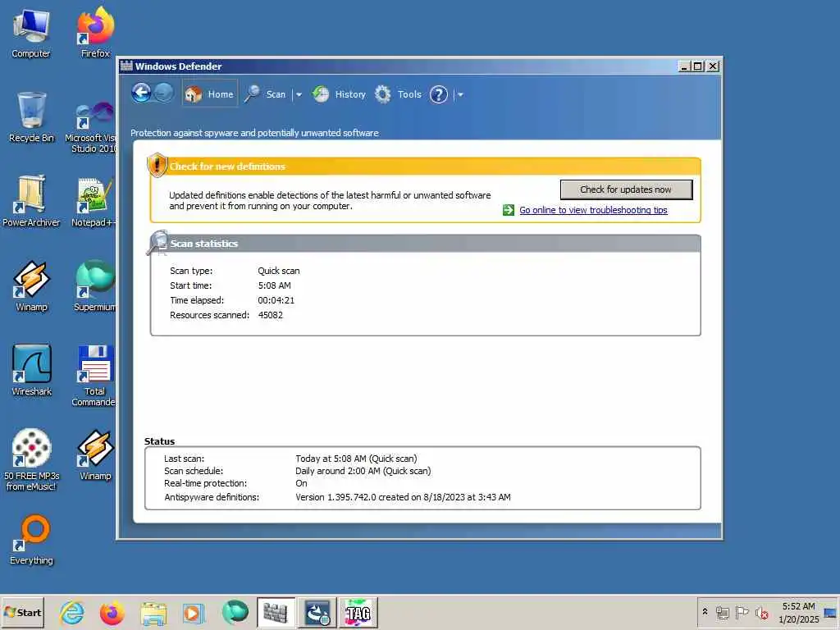840x630 pixels.
Task: Open the Home page in Windows Defender
Action: click(x=209, y=94)
